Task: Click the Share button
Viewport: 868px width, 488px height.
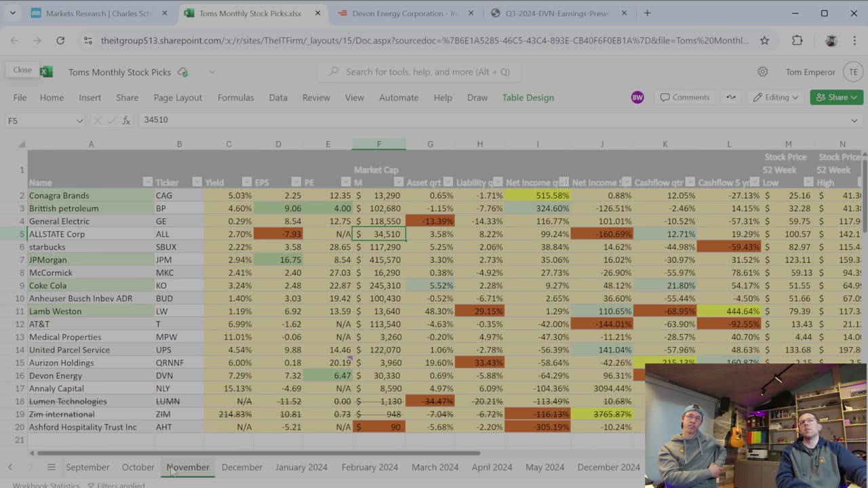Action: pos(836,98)
